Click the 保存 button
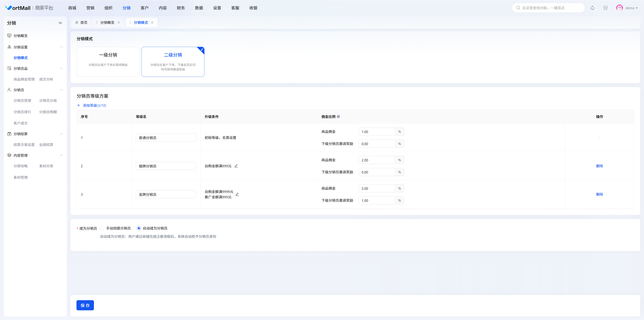 point(85,305)
